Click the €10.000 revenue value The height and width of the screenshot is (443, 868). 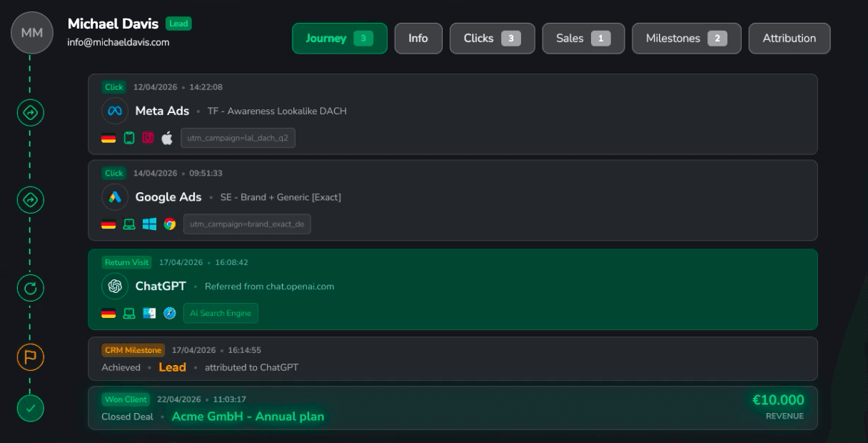click(x=778, y=400)
